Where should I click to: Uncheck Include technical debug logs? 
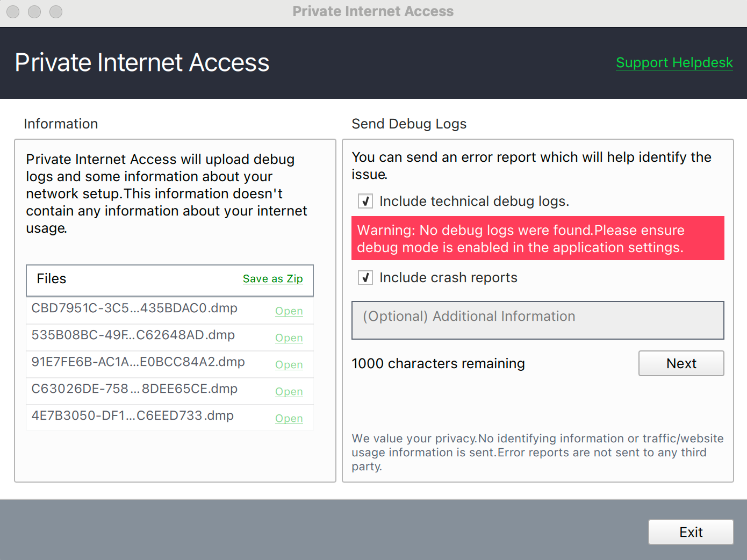tap(365, 202)
